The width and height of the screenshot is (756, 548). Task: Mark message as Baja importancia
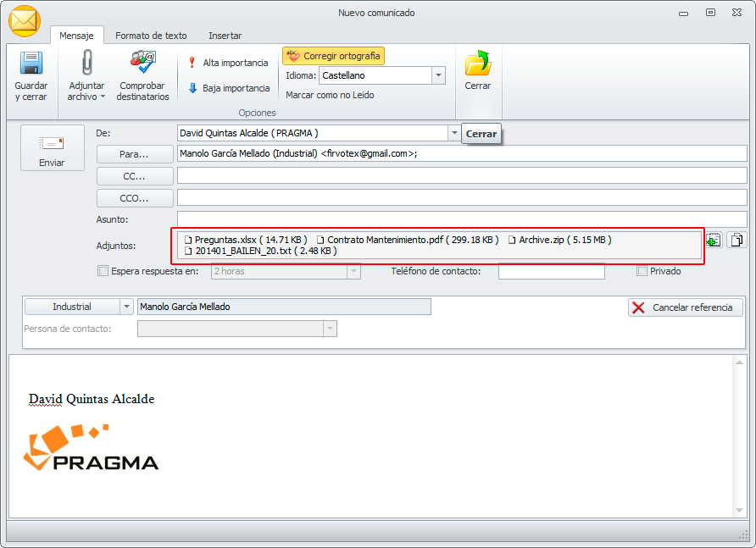229,88
